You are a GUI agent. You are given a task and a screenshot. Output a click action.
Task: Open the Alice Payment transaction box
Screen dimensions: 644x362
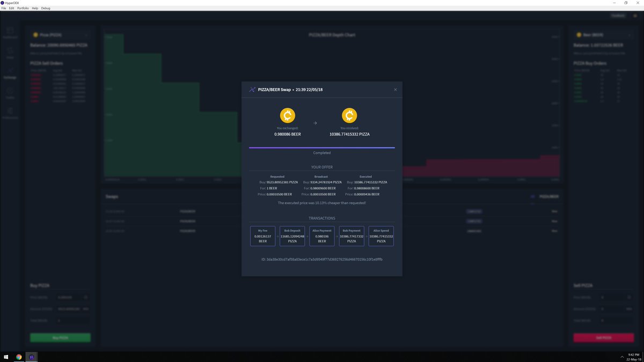pos(322,236)
